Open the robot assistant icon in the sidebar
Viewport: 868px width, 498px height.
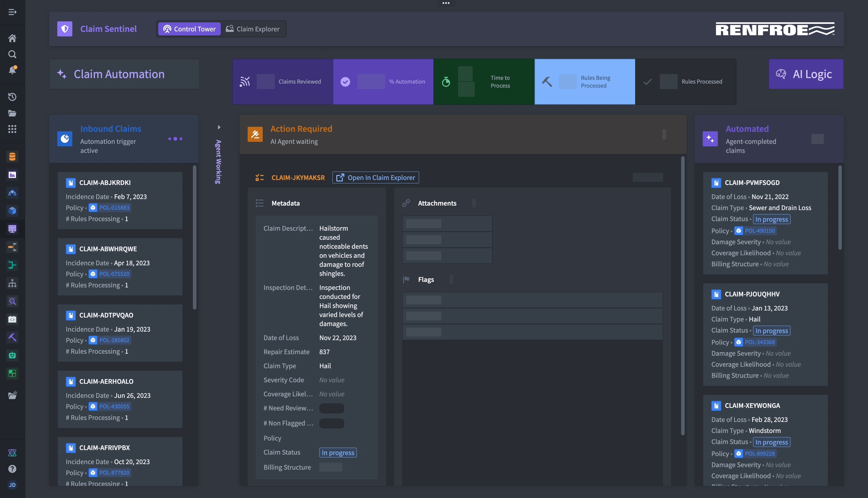pyautogui.click(x=12, y=355)
